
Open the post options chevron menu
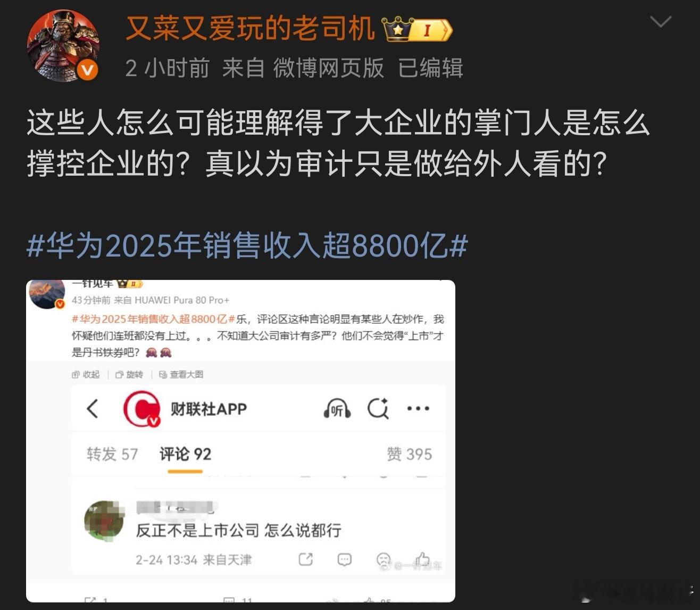[x=661, y=22]
